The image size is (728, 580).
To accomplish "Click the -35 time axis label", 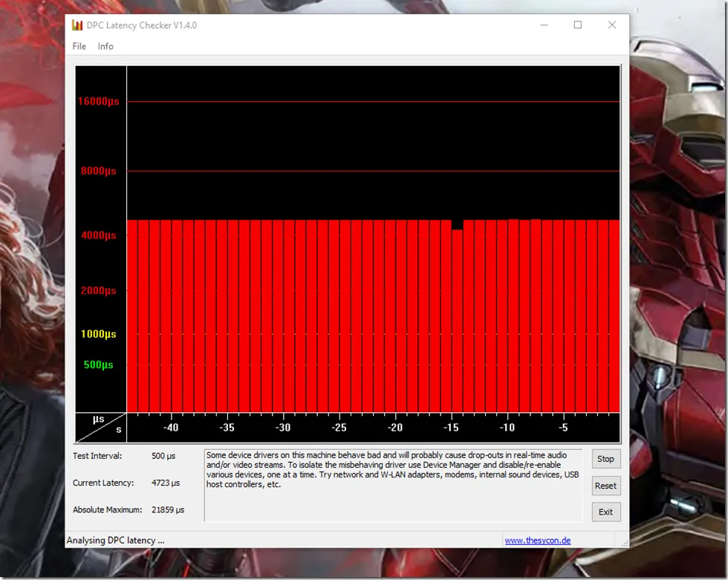I will [227, 428].
